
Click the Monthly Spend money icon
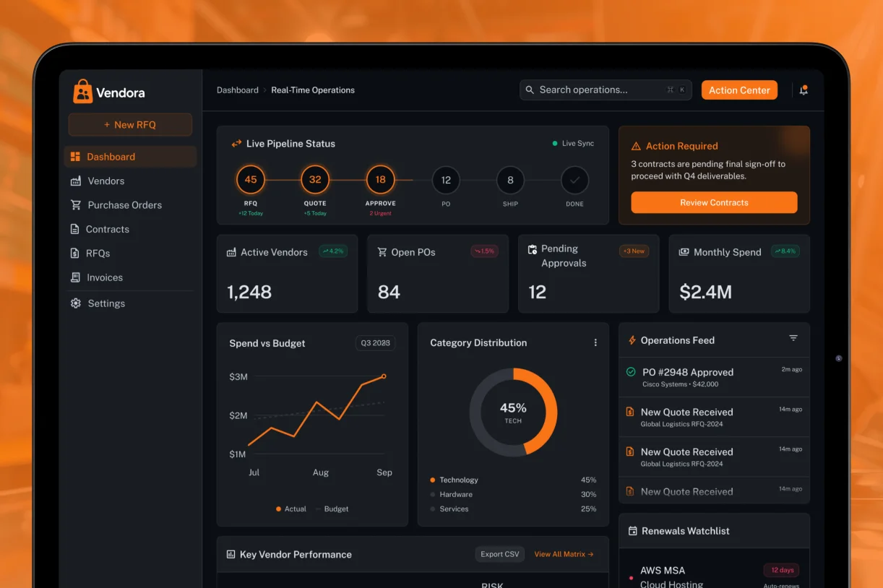click(684, 252)
